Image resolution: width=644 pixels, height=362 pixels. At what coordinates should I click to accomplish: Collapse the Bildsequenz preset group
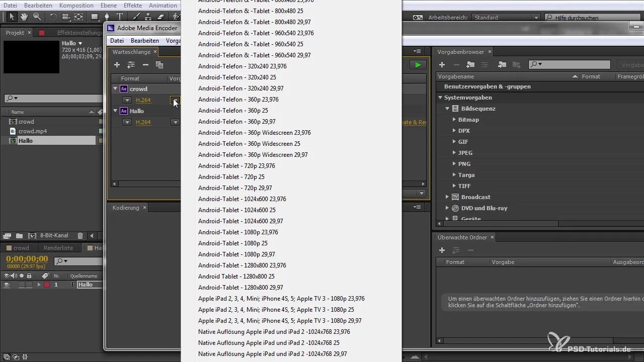447,109
